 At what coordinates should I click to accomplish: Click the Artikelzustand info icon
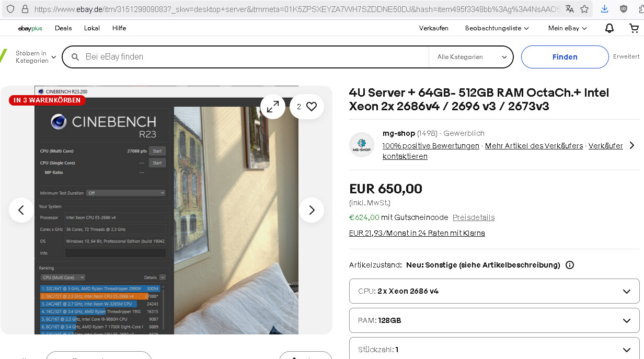pyautogui.click(x=570, y=265)
